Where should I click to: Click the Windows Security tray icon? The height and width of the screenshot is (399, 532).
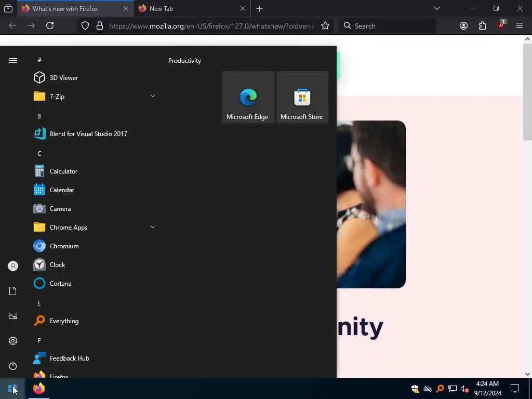coord(415,389)
